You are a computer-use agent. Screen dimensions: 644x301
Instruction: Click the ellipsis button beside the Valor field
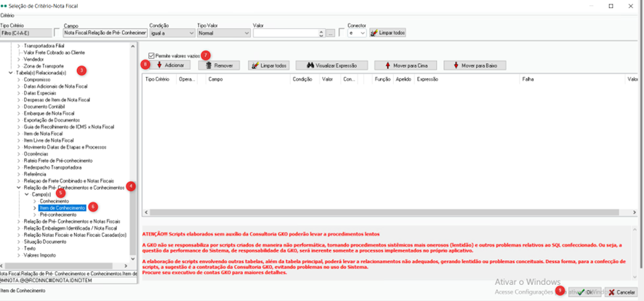click(x=331, y=33)
